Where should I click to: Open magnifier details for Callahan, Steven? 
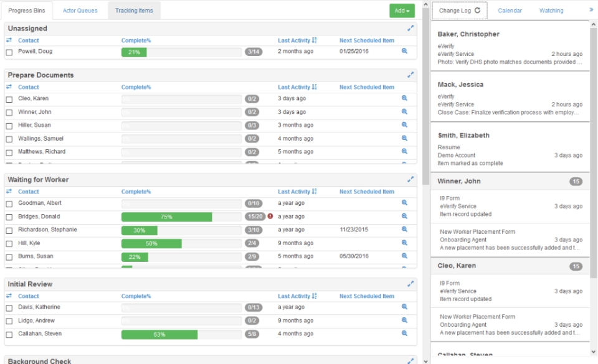(x=404, y=334)
